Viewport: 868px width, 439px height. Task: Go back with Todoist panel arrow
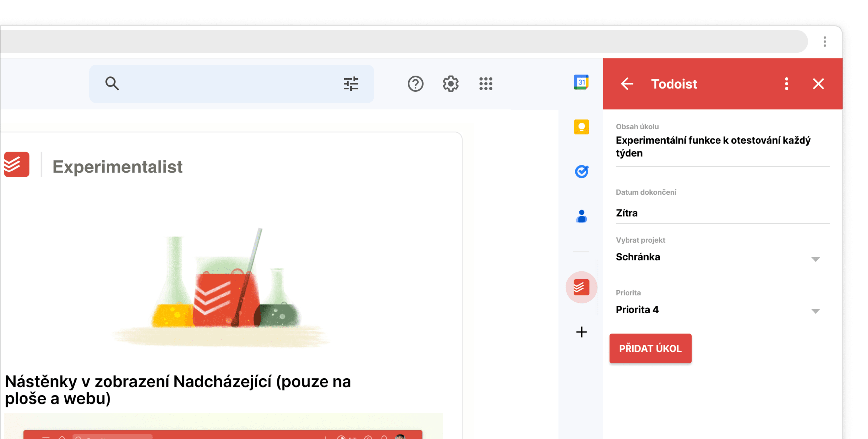[x=627, y=84]
